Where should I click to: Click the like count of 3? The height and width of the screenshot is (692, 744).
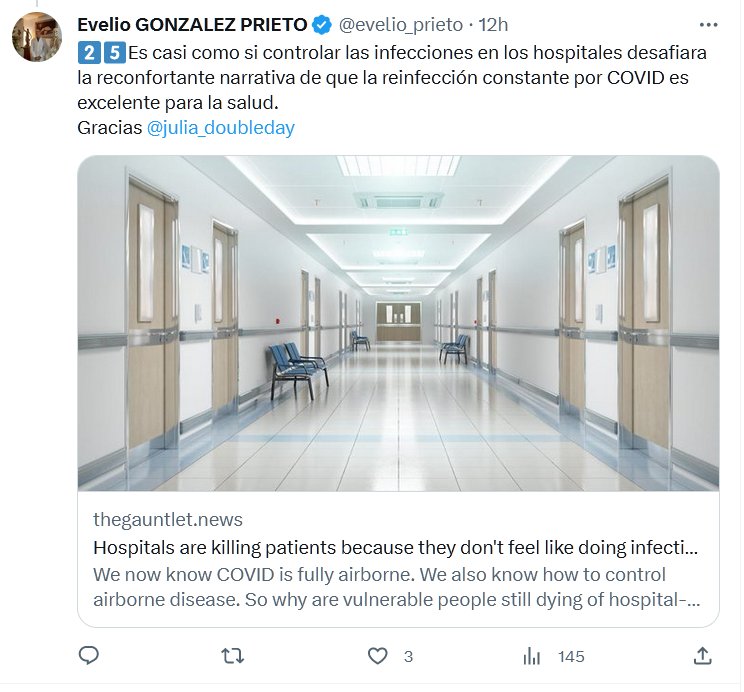[408, 657]
